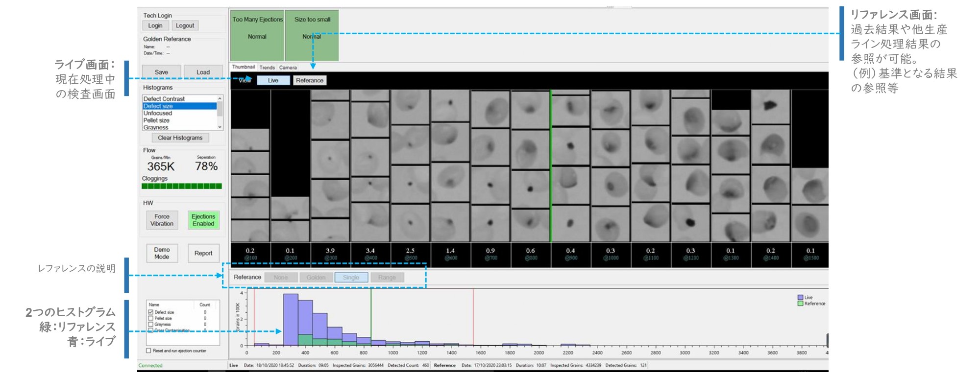Click the histogram list scroll-down arrow

[220, 127]
